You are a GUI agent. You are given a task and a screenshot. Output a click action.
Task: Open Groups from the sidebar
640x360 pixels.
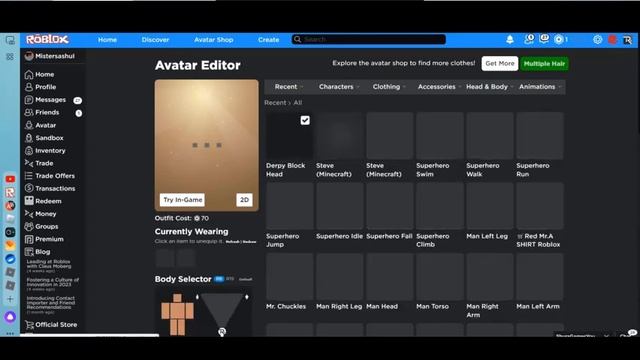point(42,227)
